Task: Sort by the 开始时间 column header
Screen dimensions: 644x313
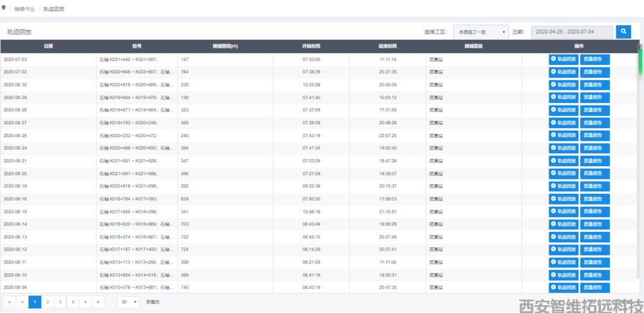Action: tap(311, 46)
